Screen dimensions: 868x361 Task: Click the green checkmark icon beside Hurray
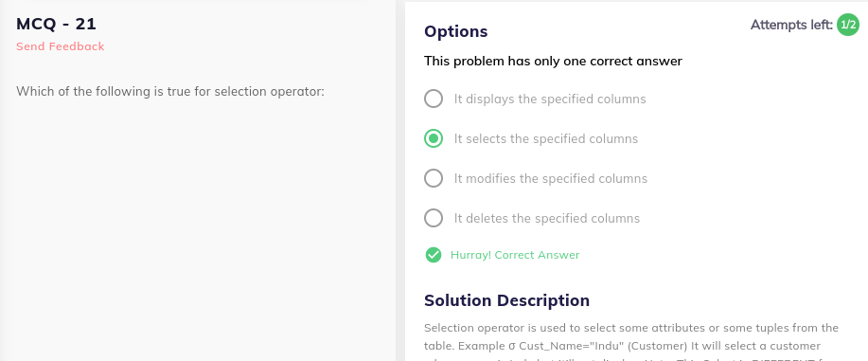(433, 255)
